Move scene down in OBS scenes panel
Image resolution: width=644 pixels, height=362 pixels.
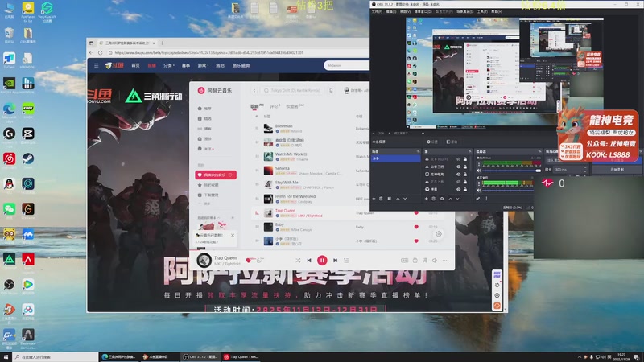[405, 199]
